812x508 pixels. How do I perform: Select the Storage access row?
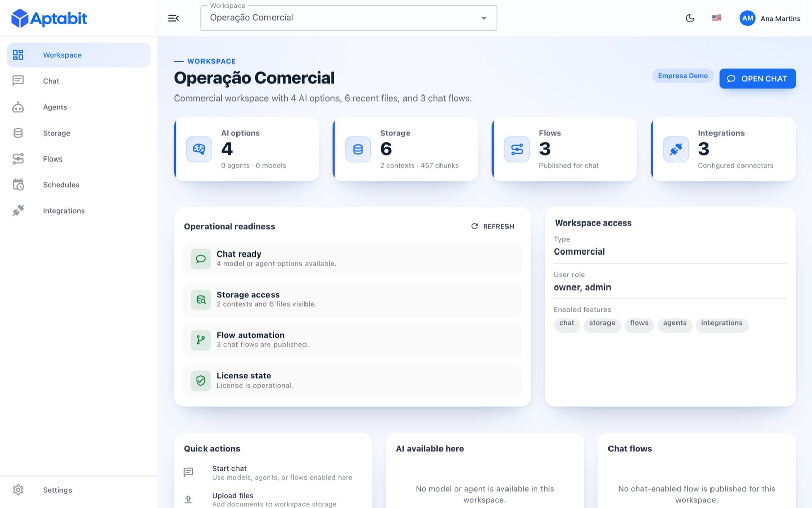coord(352,299)
